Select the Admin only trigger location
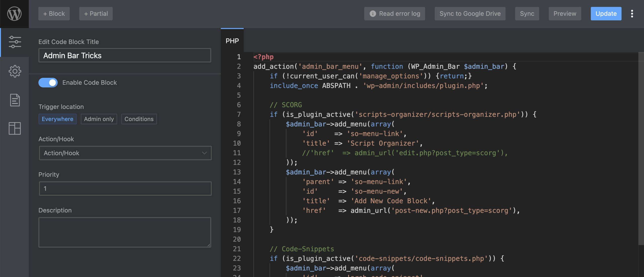Image resolution: width=644 pixels, height=277 pixels. coord(99,119)
